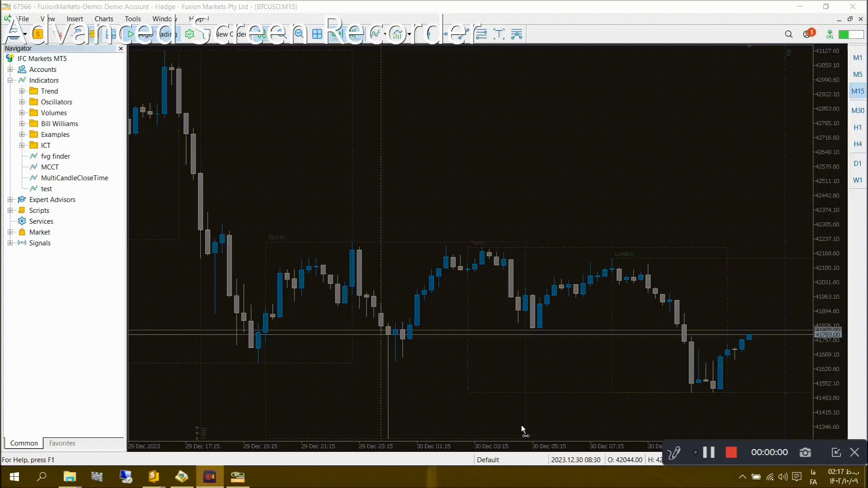
Task: Click the chart grid toggle icon
Action: pyautogui.click(x=317, y=34)
